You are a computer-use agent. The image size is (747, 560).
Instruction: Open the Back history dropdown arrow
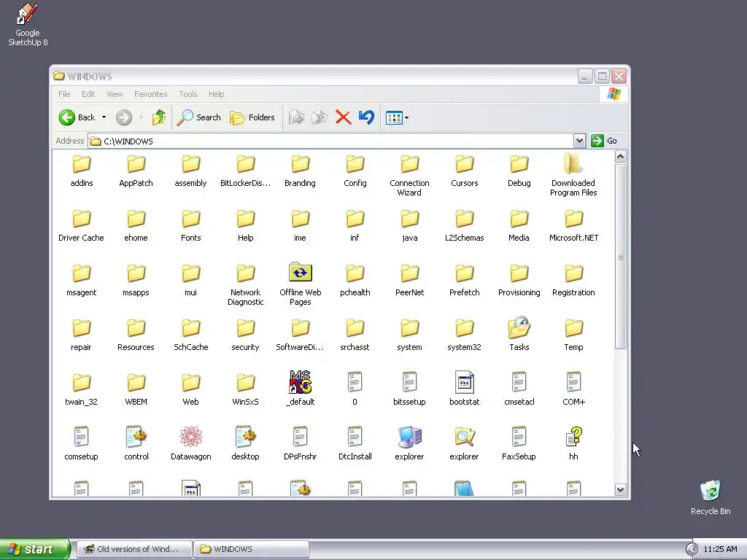(104, 117)
